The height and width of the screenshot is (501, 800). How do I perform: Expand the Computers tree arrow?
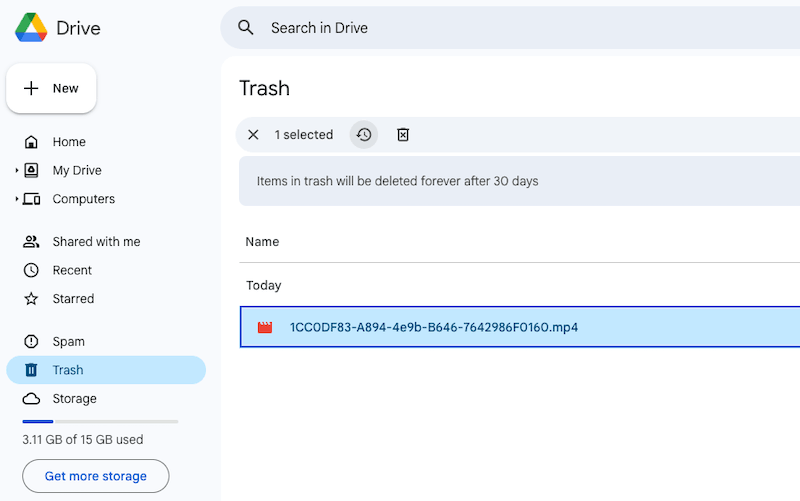pyautogui.click(x=17, y=199)
